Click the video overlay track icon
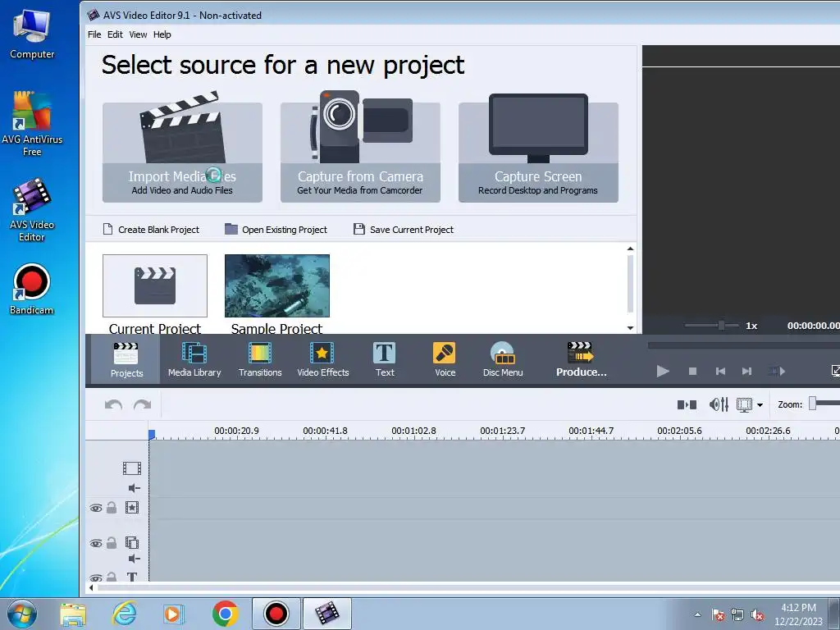The width and height of the screenshot is (840, 630). pyautogui.click(x=132, y=542)
